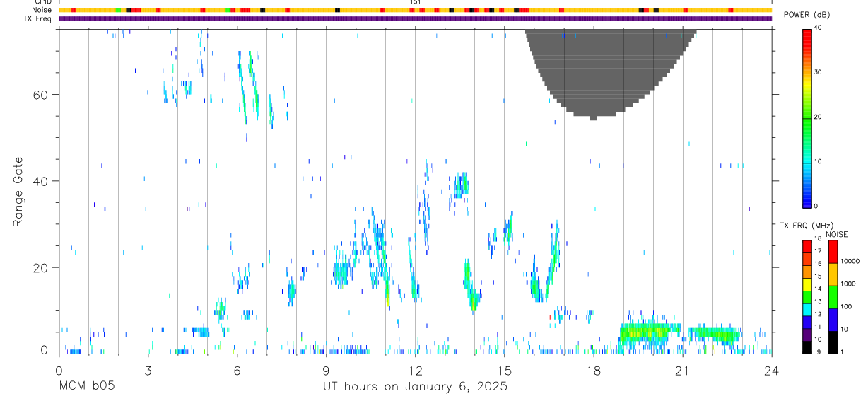Click the 'TX Freq' row label at top
The image size is (868, 401).
[x=38, y=18]
